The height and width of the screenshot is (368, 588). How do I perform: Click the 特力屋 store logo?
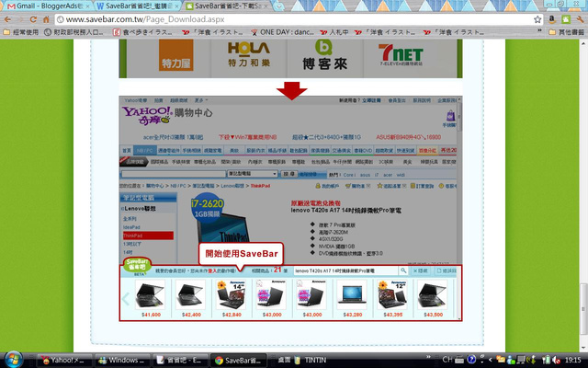coord(175,55)
